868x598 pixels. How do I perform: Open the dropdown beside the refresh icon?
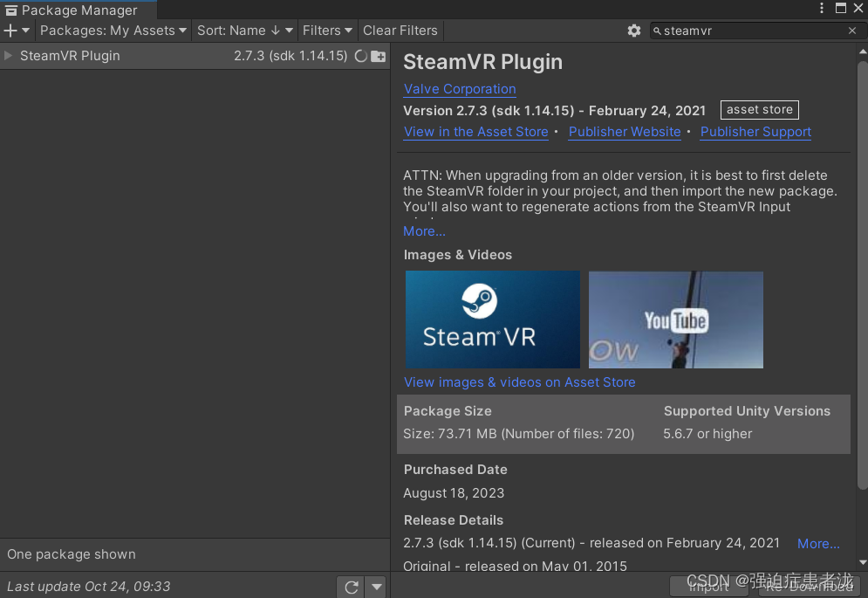(375, 587)
